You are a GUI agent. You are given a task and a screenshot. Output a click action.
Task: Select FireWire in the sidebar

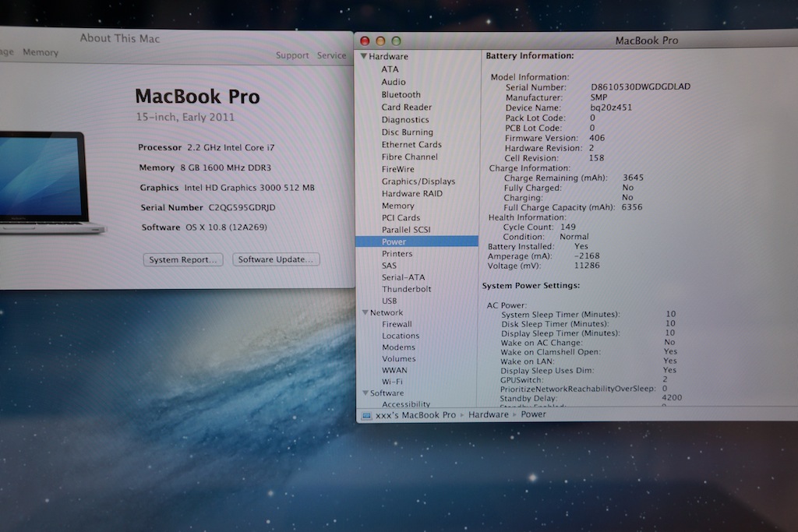coord(398,169)
